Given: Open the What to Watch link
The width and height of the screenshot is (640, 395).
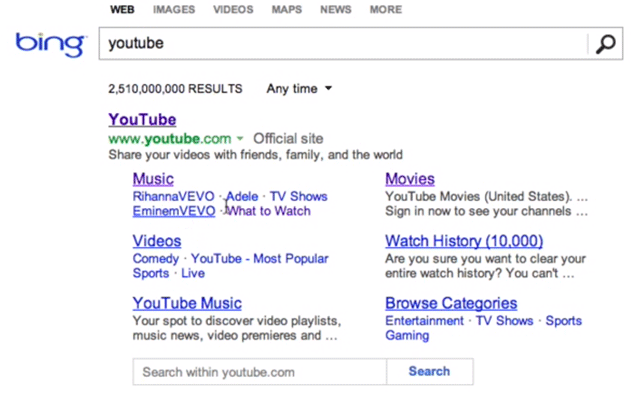Looking at the screenshot, I should coord(268,211).
